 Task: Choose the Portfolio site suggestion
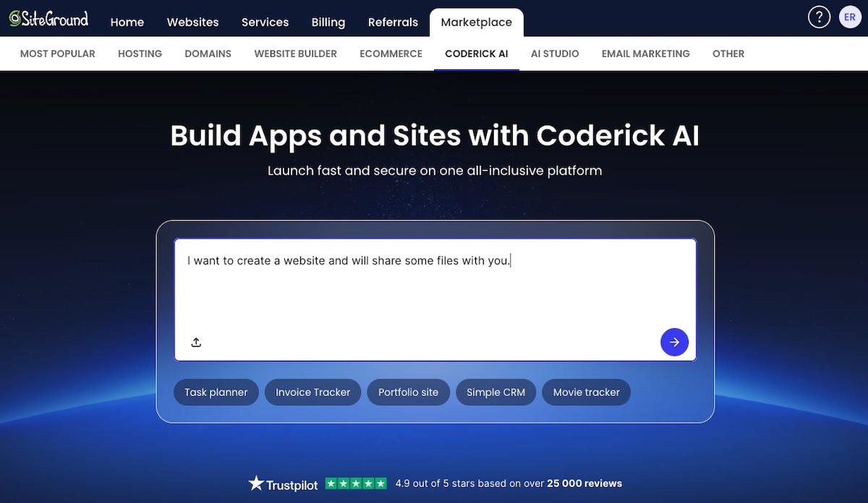pyautogui.click(x=409, y=392)
